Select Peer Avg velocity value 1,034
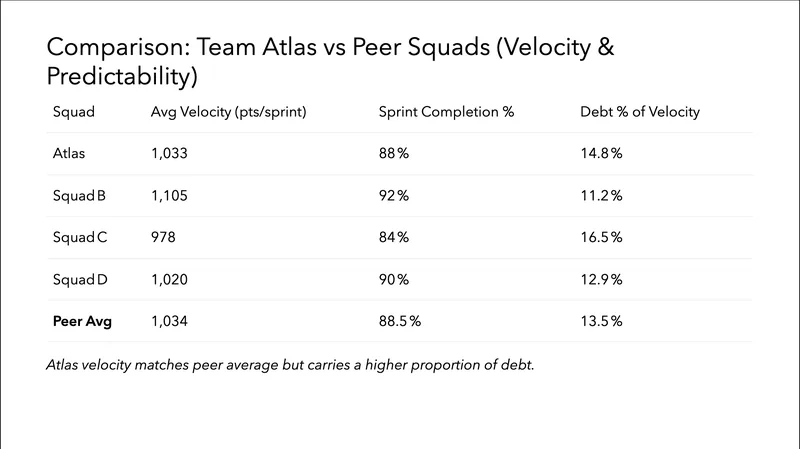This screenshot has height=449, width=800. pos(169,321)
